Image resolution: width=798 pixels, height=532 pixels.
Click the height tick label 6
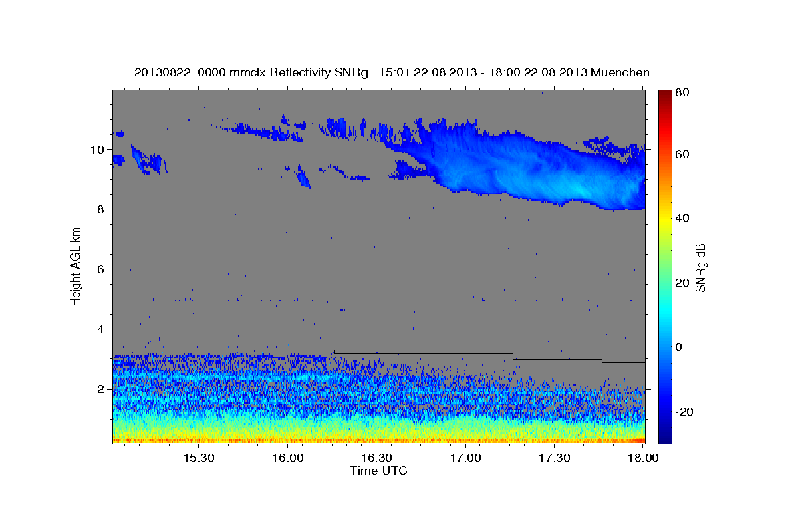pyautogui.click(x=102, y=269)
